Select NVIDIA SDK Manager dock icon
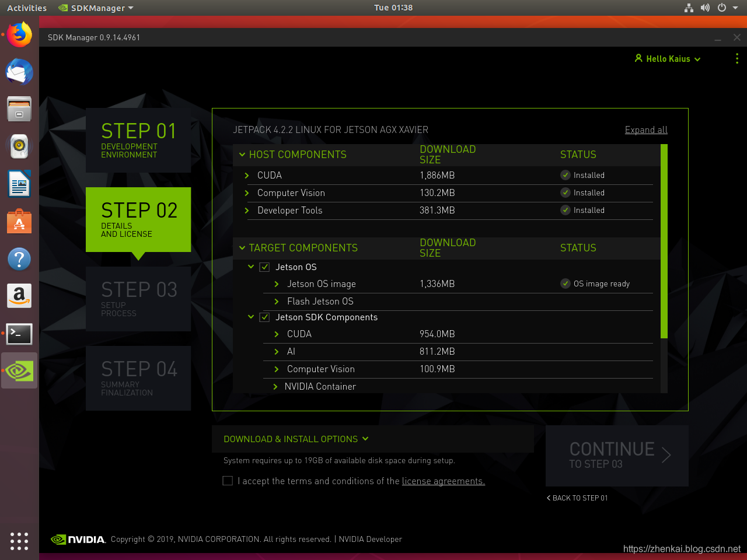The image size is (747, 560). pos(19,371)
